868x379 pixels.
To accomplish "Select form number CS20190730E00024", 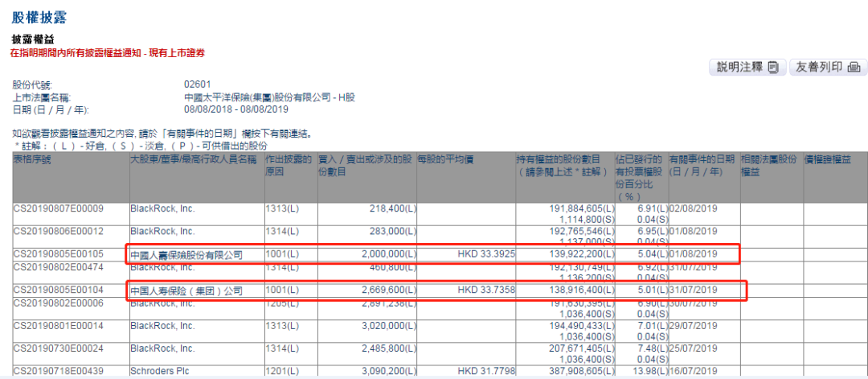I will 58,348.
